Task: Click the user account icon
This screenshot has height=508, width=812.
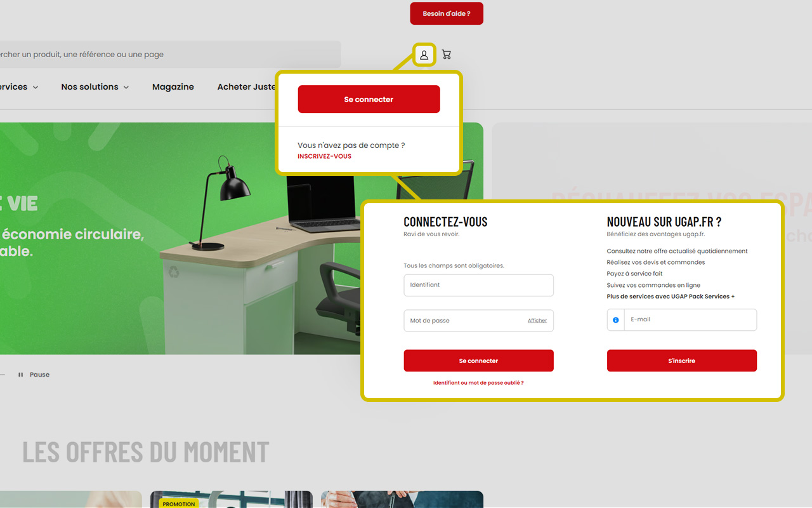Action: [x=424, y=55]
